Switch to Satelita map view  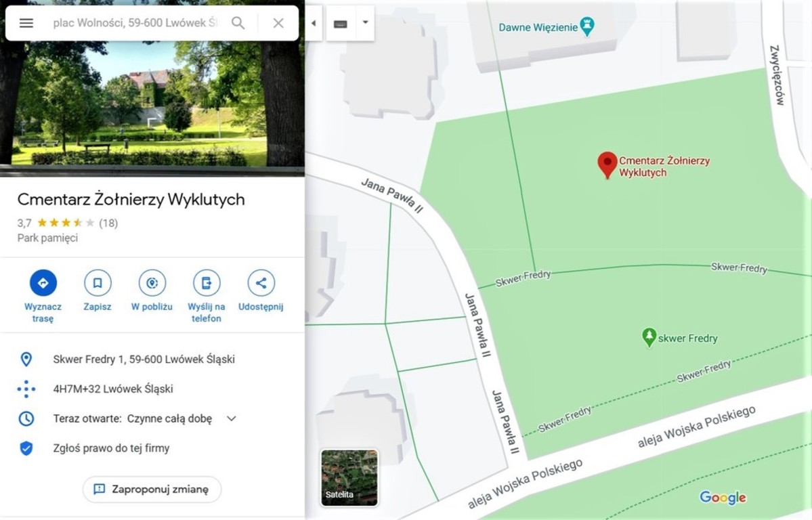click(349, 477)
